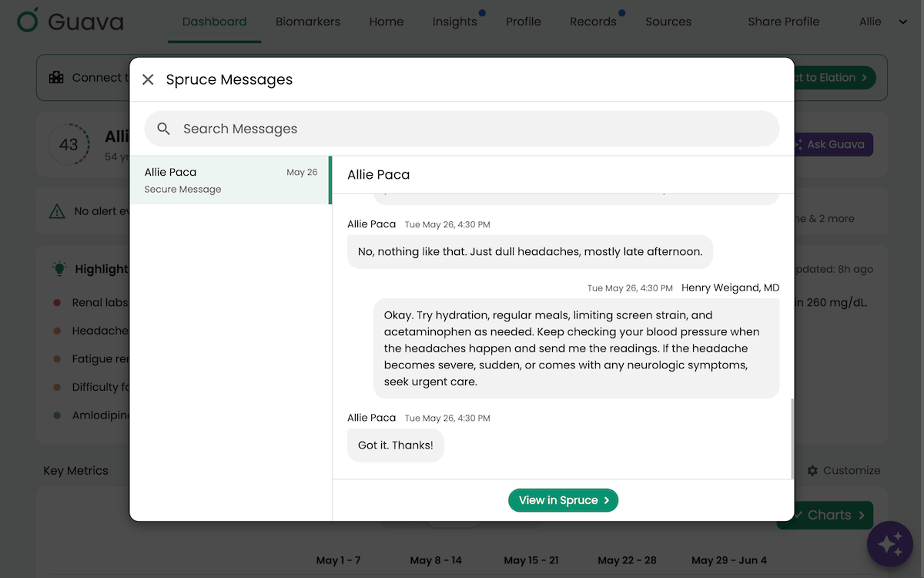Click the hydration advice message bubble

click(x=576, y=348)
